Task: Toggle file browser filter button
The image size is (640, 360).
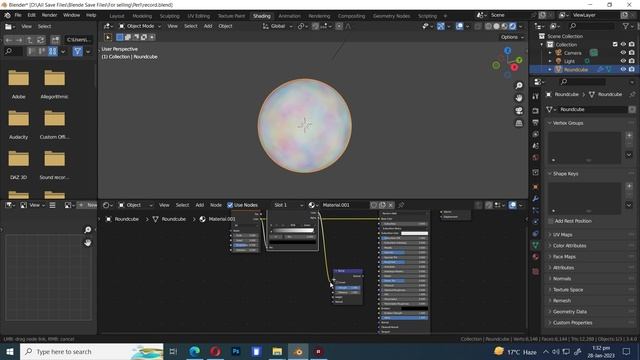Action: (x=78, y=51)
